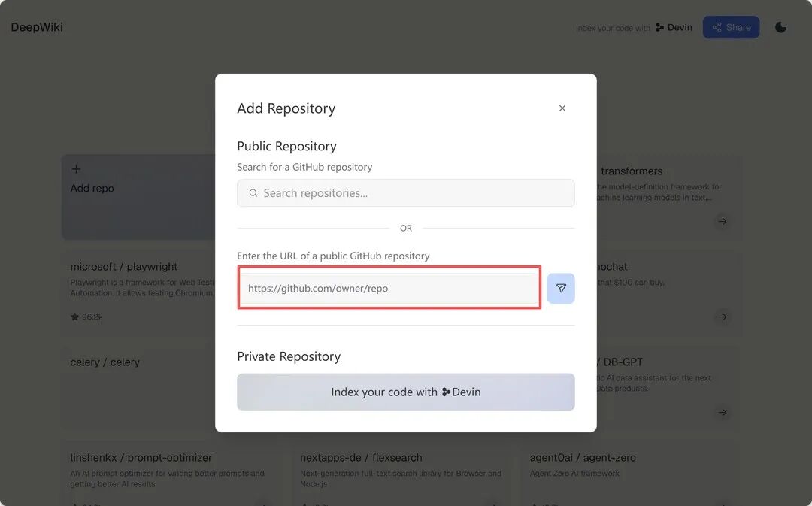Open the agent0ai / agent-zero card
This screenshot has width=812, height=506.
(631, 474)
